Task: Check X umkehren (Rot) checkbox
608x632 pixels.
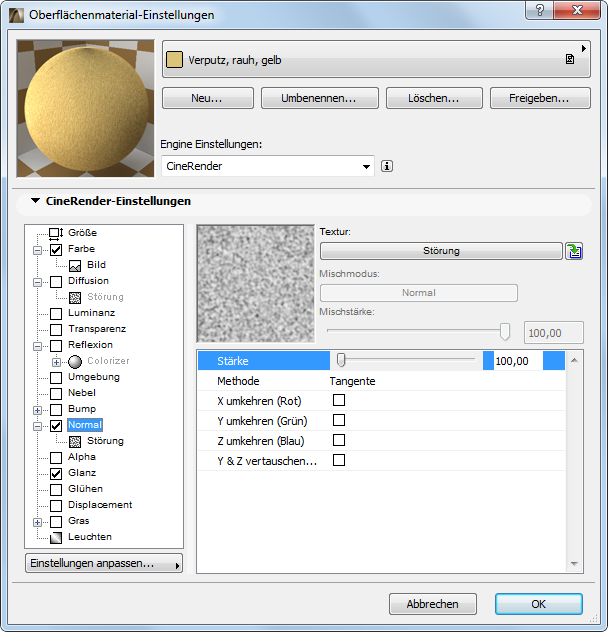Action: point(339,400)
